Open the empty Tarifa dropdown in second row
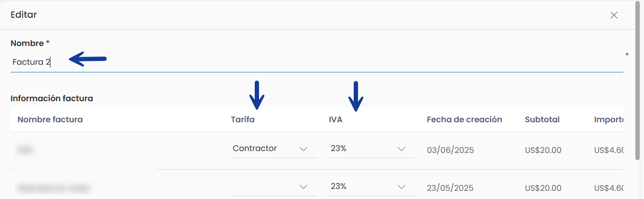The height and width of the screenshot is (199, 644). click(x=274, y=187)
